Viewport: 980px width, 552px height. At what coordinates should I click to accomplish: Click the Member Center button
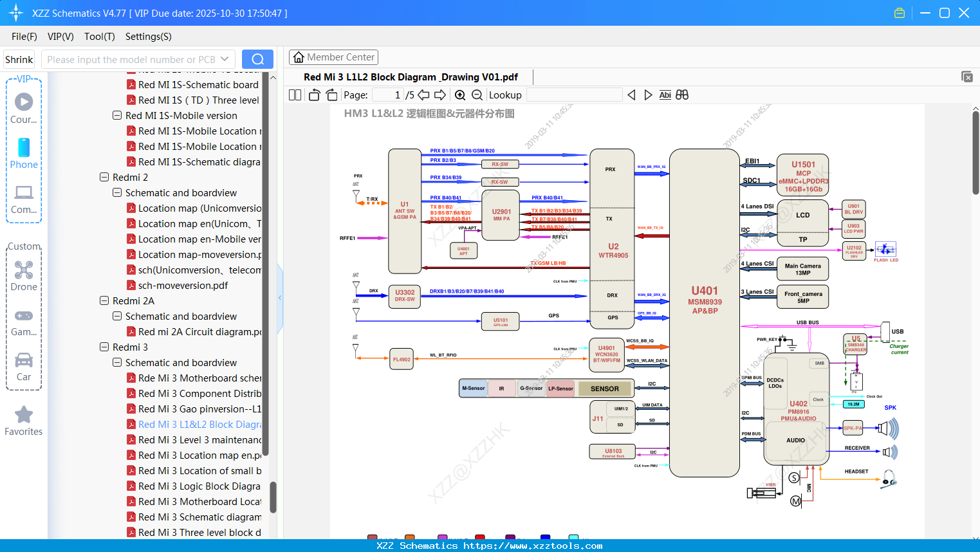click(x=333, y=57)
